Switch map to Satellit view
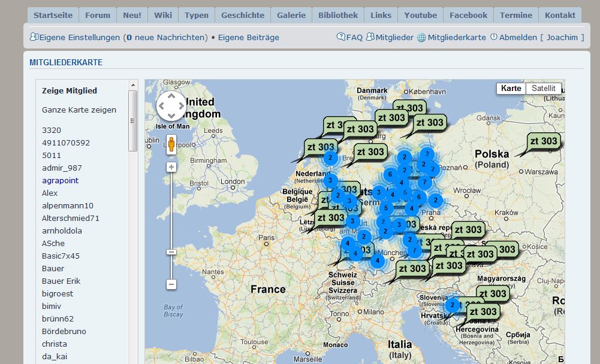The width and height of the screenshot is (600, 364). point(544,88)
